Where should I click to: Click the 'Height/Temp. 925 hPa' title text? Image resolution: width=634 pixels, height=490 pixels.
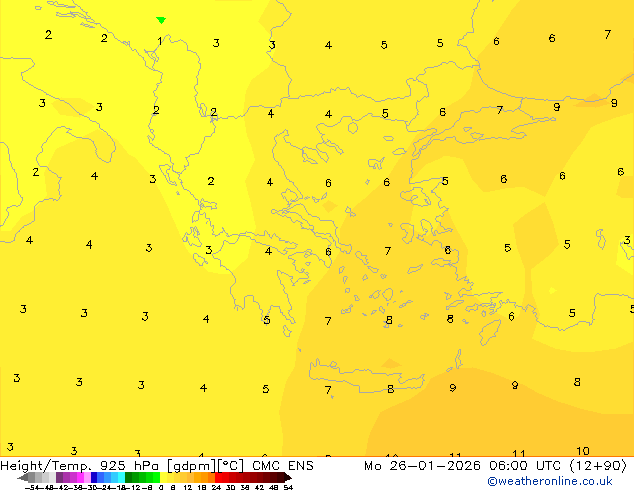80,466
